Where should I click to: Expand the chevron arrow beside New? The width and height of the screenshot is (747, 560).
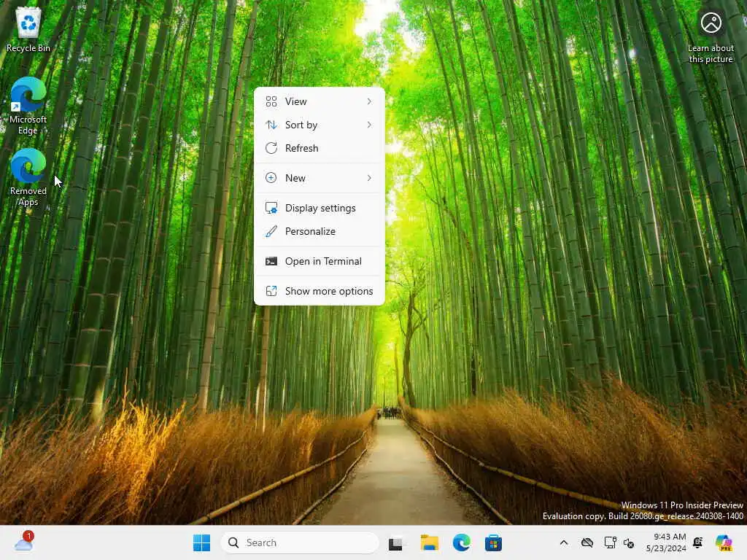click(369, 178)
